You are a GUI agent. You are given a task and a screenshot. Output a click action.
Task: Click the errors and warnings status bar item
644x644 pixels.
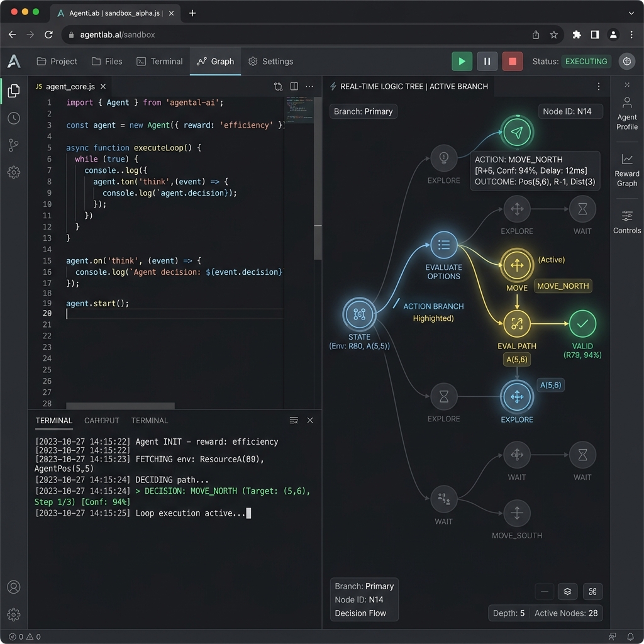pyautogui.click(x=25, y=636)
